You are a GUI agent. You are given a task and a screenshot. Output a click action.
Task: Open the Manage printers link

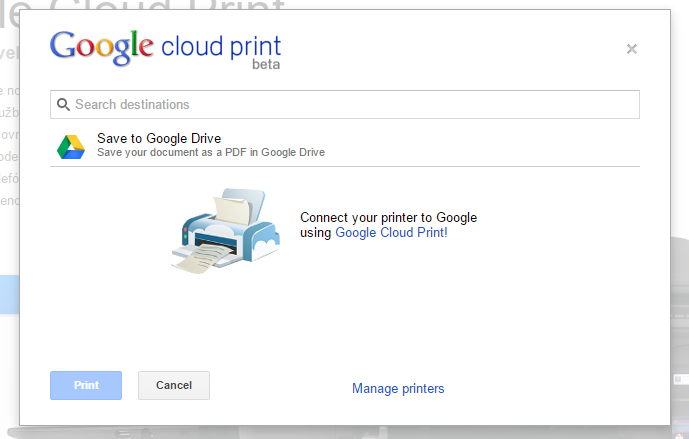(x=398, y=388)
